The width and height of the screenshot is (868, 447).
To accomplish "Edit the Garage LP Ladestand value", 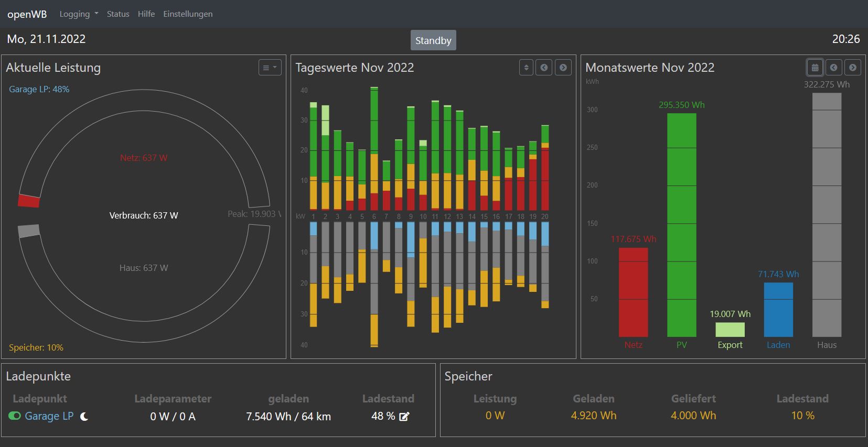I will coord(404,417).
